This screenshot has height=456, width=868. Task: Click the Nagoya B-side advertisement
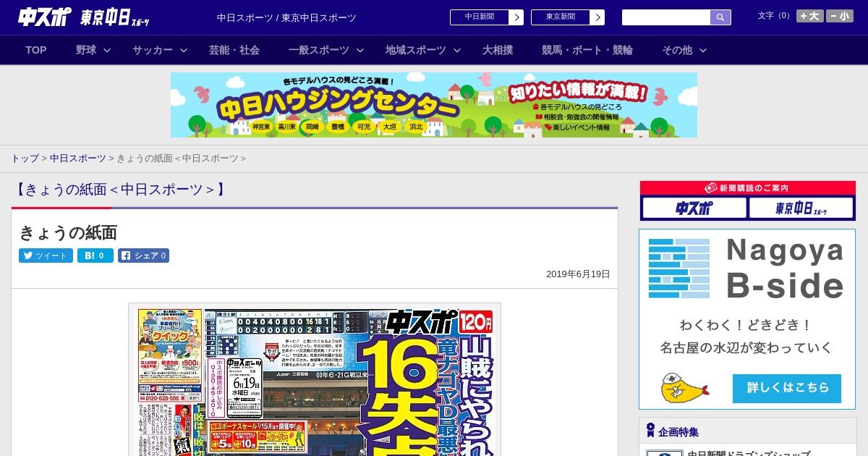tap(747, 319)
